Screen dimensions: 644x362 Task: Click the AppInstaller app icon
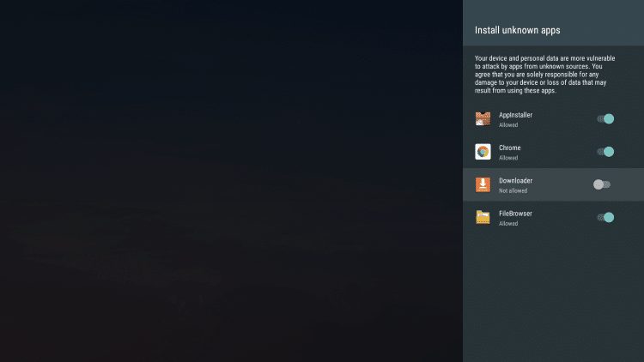pos(483,119)
